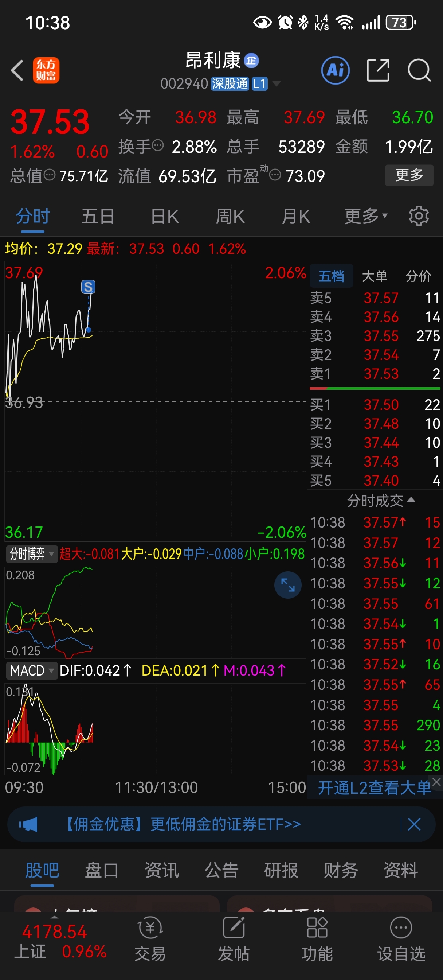
Task: Select the 卖1 37.53 order row
Action: click(375, 374)
